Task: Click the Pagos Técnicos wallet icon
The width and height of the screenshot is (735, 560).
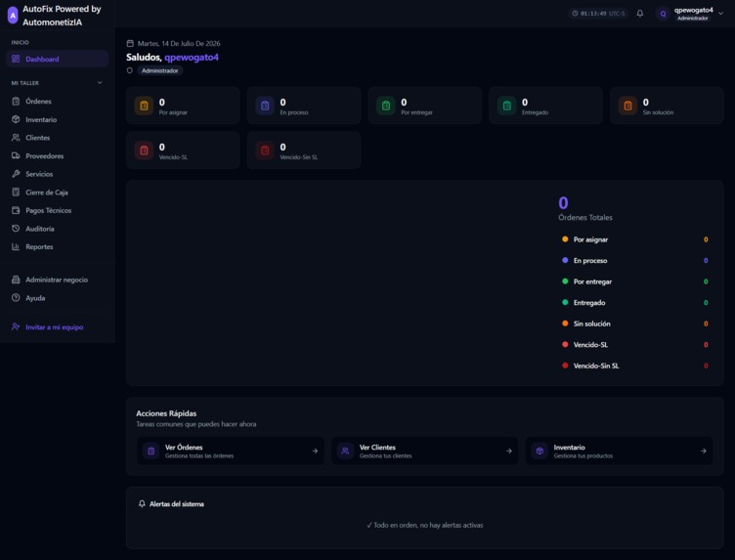Action: 16,210
